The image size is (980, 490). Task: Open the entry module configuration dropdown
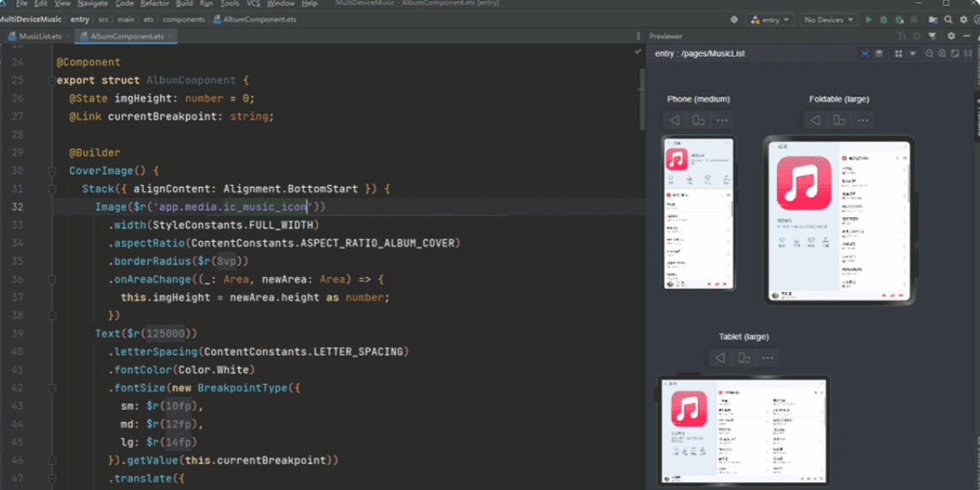[770, 20]
